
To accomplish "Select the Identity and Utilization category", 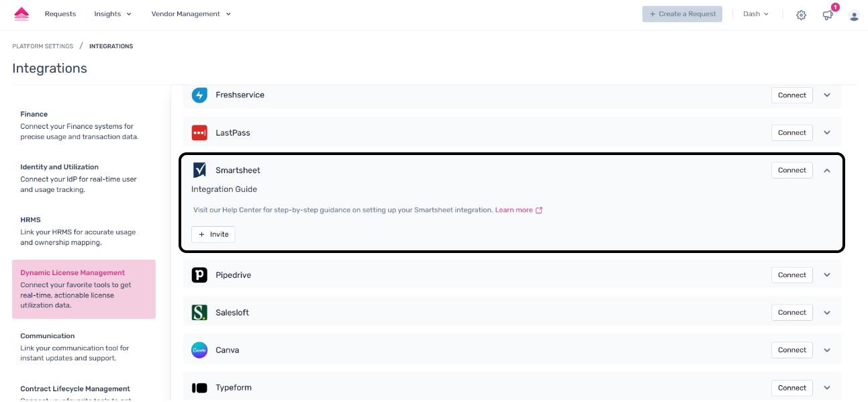I will [84, 178].
